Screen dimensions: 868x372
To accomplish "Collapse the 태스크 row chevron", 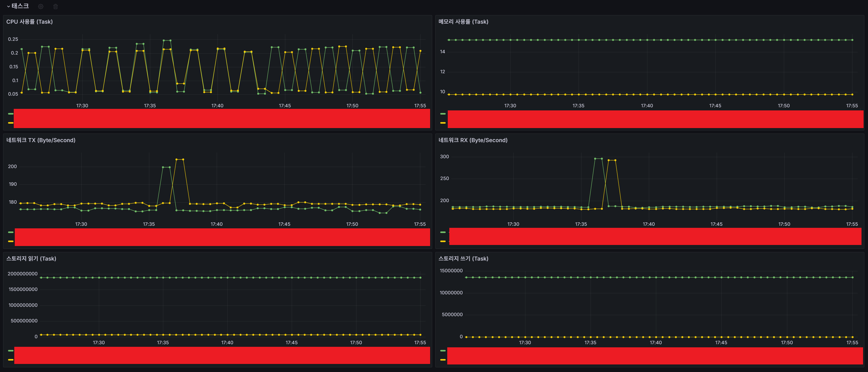I will 8,6.
